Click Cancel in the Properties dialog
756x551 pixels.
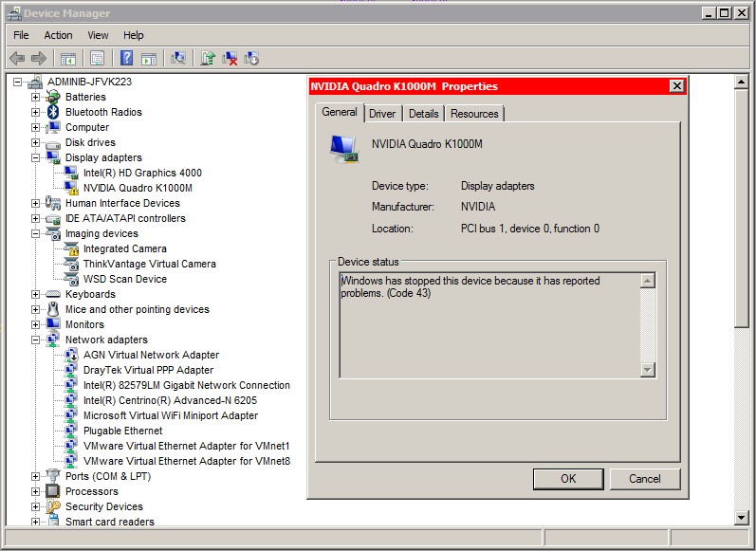pyautogui.click(x=645, y=479)
